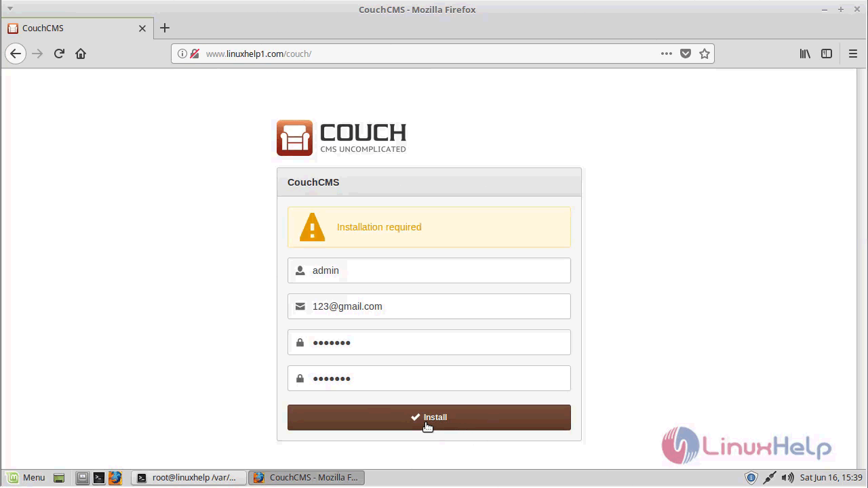Viewport: 868px width, 488px height.
Task: Save page to Pocket icon
Action: pyautogui.click(x=686, y=54)
